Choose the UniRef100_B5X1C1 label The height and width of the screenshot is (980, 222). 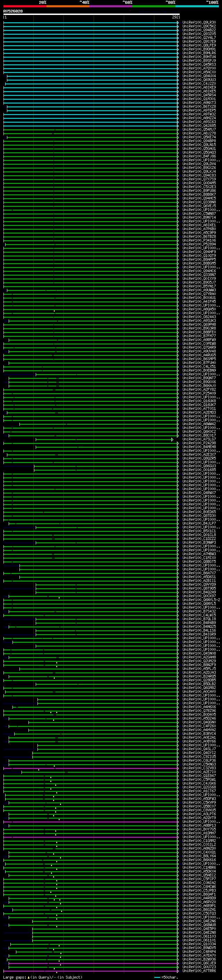tap(199, 531)
